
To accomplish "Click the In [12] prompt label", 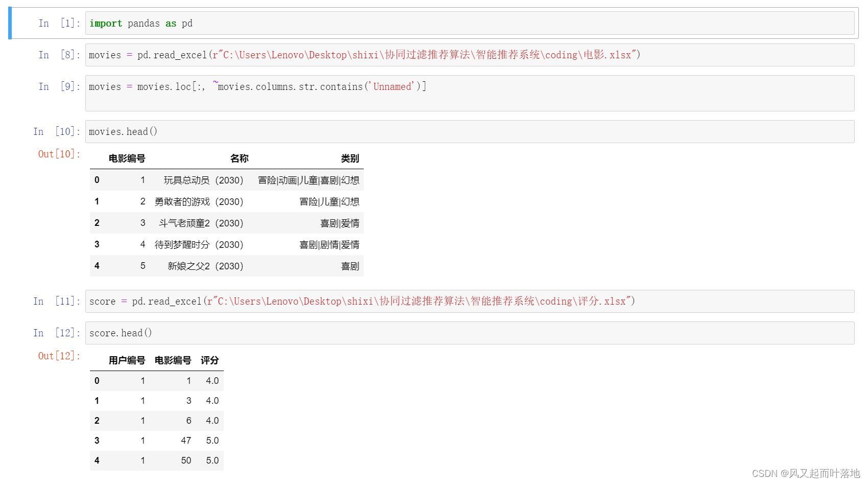I will pyautogui.click(x=57, y=333).
